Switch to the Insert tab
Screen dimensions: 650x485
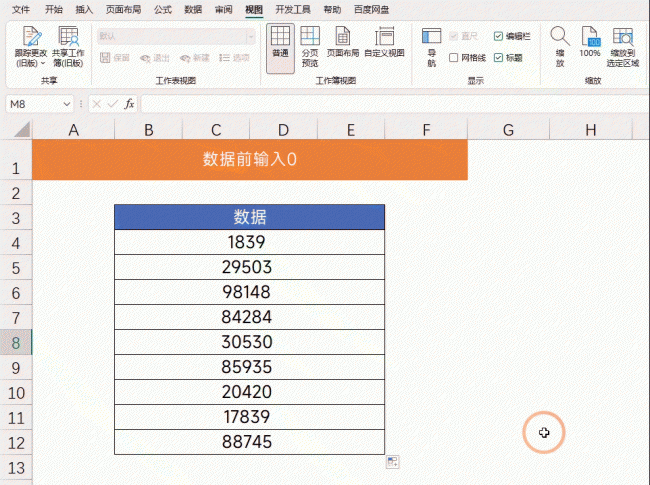tap(84, 10)
